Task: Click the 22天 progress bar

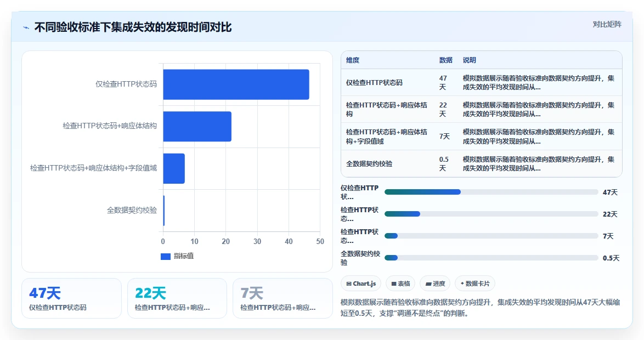Action: pos(491,214)
